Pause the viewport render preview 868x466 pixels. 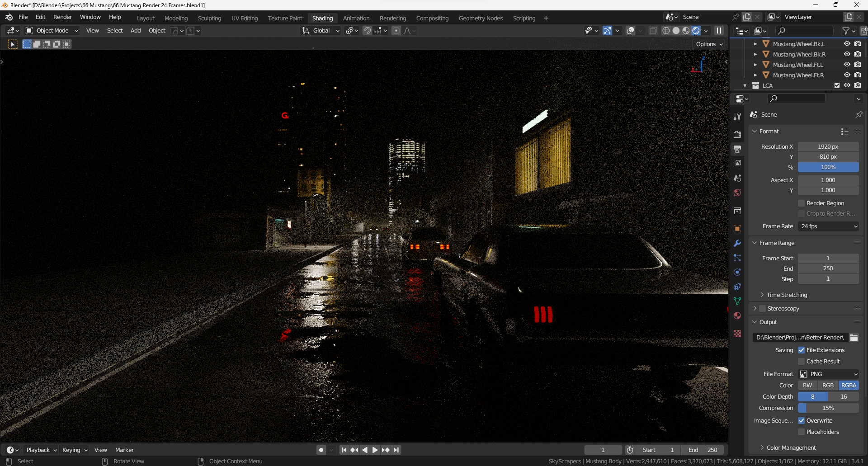point(719,31)
